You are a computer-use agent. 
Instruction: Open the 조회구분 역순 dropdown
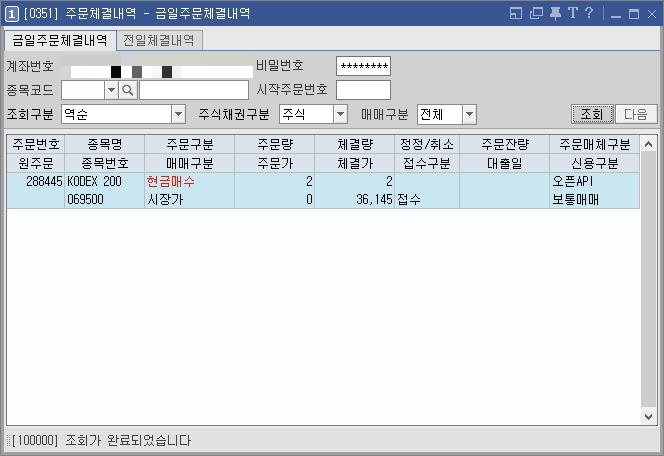(178, 114)
